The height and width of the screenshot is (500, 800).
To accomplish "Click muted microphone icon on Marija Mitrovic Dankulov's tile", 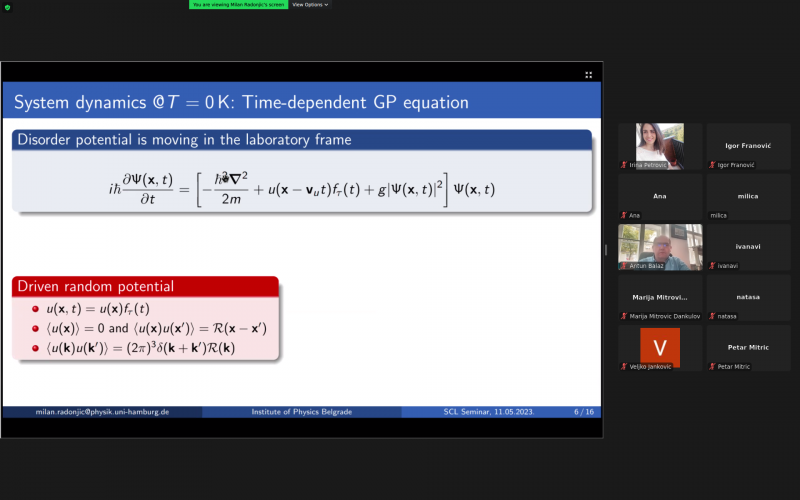I will point(623,316).
